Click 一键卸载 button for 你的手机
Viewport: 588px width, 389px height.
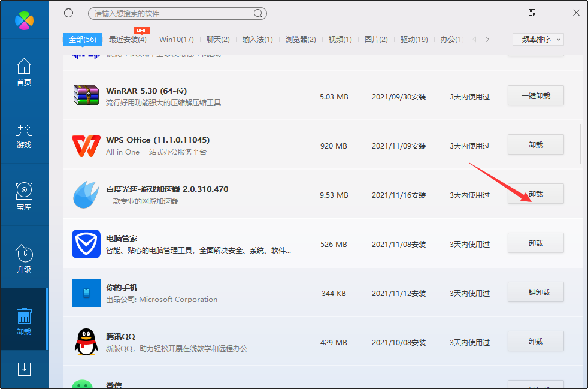(536, 292)
